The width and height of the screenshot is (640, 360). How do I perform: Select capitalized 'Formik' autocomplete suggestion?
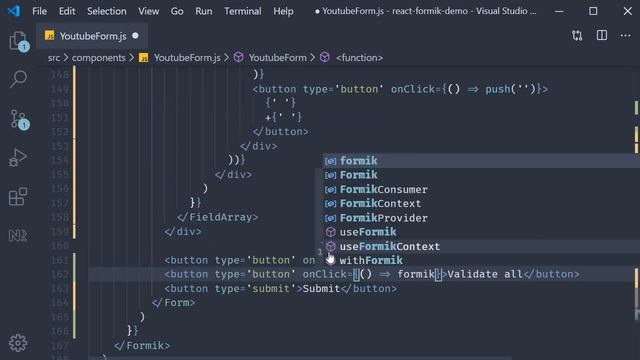tap(482, 175)
